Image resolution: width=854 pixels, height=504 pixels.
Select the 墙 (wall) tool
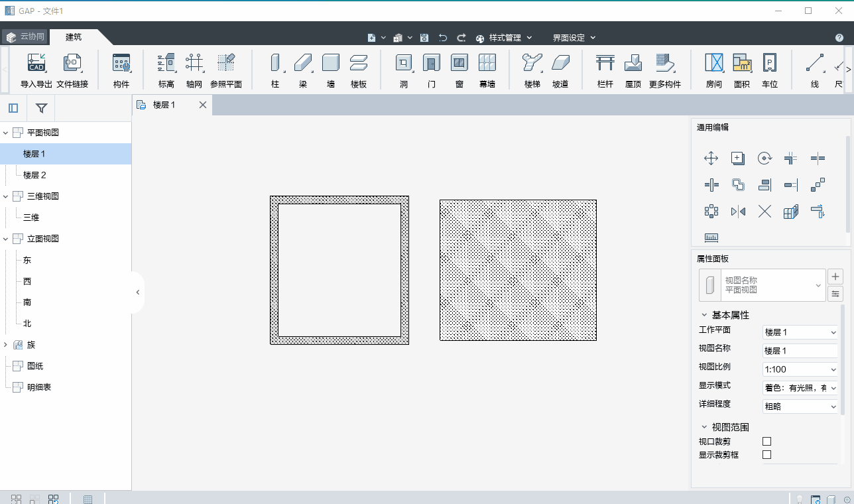[x=330, y=64]
